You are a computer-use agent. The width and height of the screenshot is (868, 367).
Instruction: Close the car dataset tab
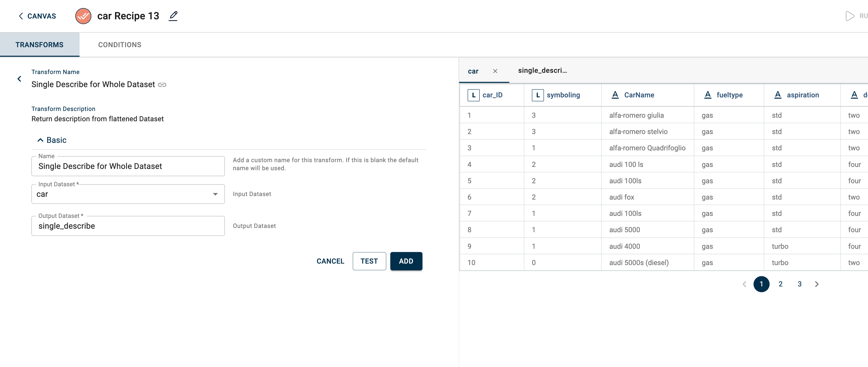click(495, 71)
